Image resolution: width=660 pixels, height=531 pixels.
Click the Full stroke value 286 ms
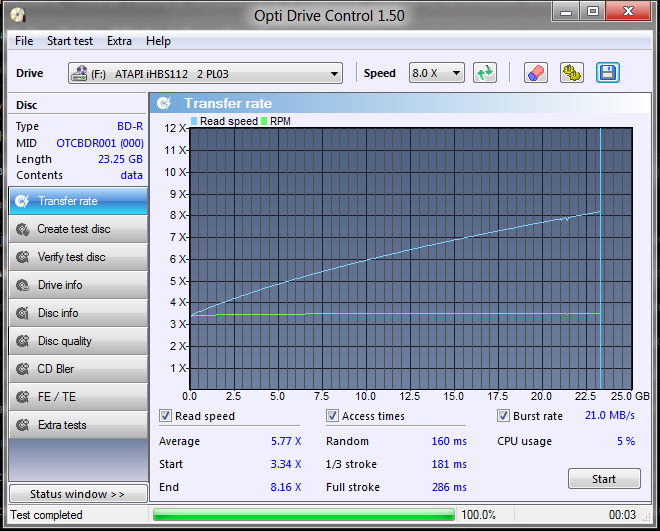click(x=449, y=487)
